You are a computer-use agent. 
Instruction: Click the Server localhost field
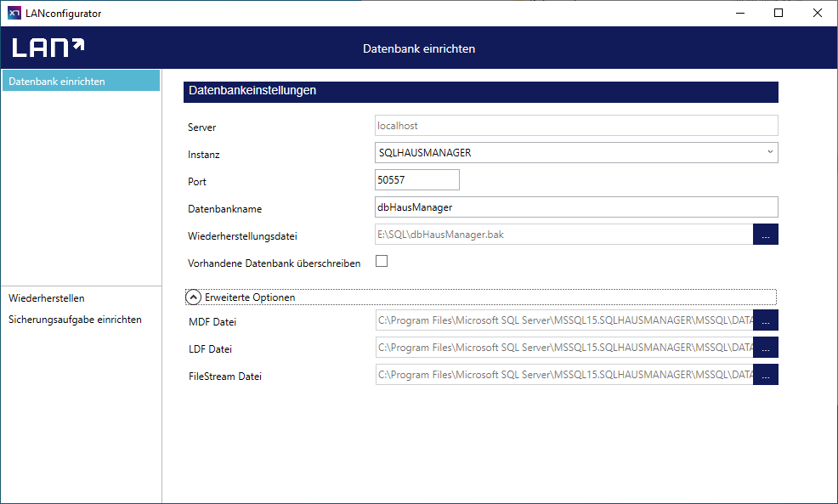(x=576, y=126)
